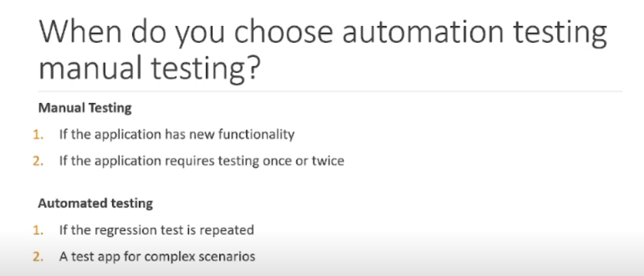This screenshot has width=644, height=276.
Task: Click orange number 1 under Automated testing
Action: (37, 230)
